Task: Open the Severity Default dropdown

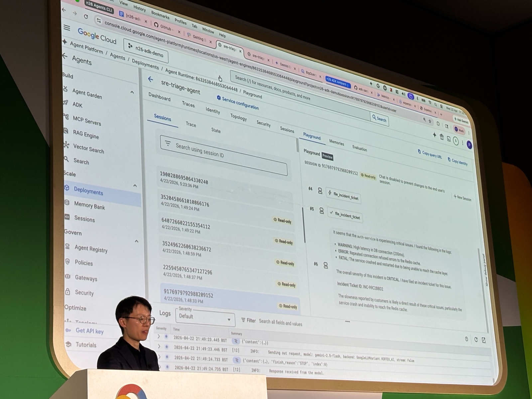Action: tap(205, 318)
